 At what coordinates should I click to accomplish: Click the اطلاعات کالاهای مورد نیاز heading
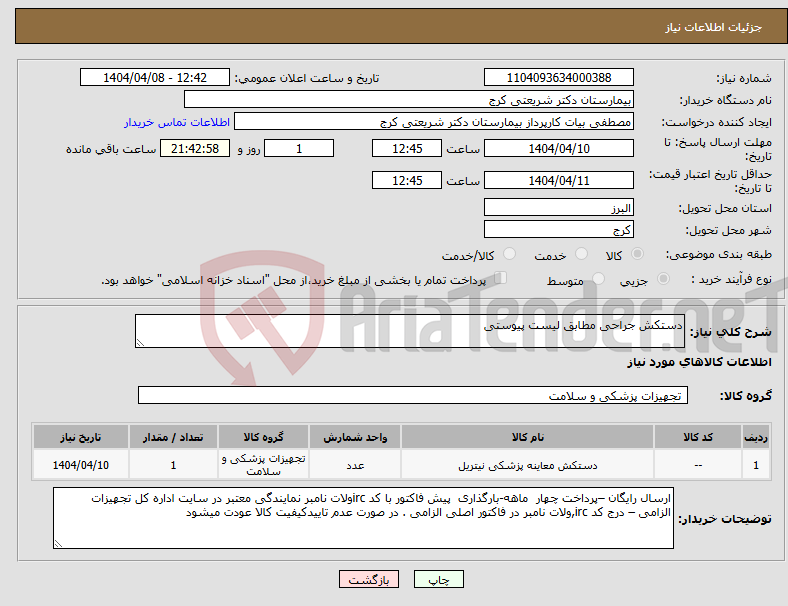(x=699, y=362)
